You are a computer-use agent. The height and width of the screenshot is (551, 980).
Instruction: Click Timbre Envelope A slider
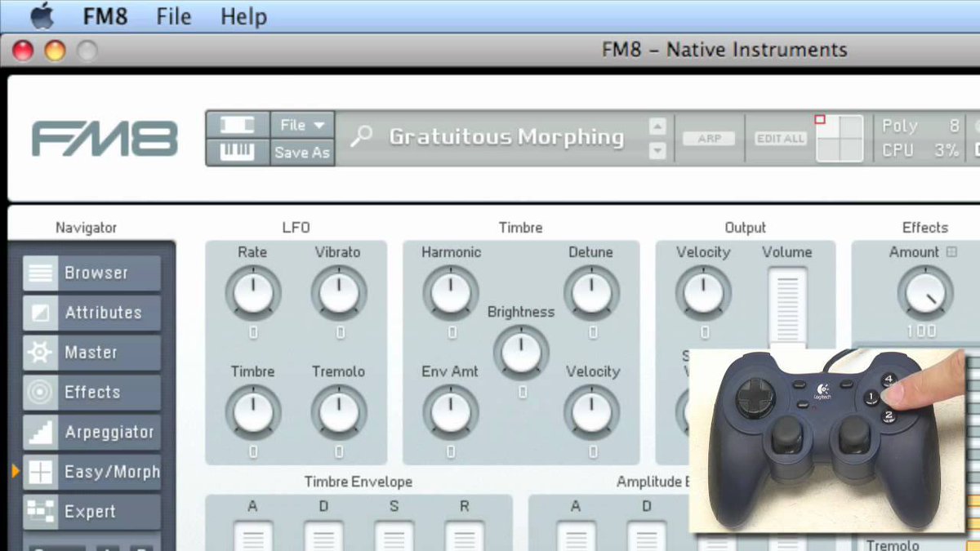[x=253, y=535]
